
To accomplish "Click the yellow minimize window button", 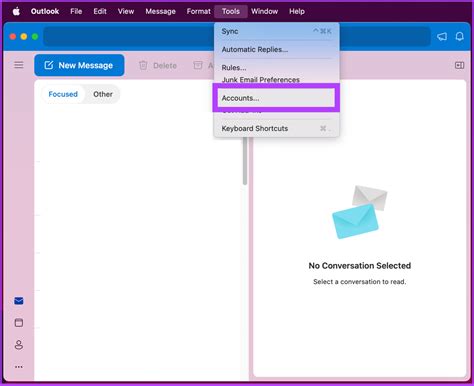I will pyautogui.click(x=24, y=37).
